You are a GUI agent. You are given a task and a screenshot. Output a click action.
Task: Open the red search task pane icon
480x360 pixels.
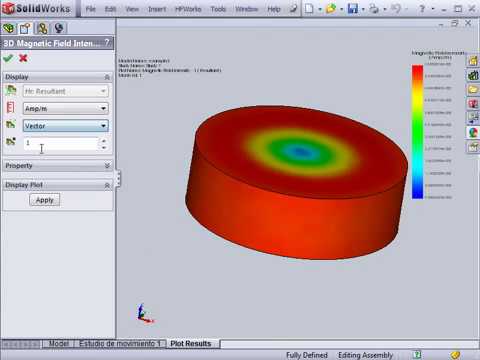(x=473, y=104)
